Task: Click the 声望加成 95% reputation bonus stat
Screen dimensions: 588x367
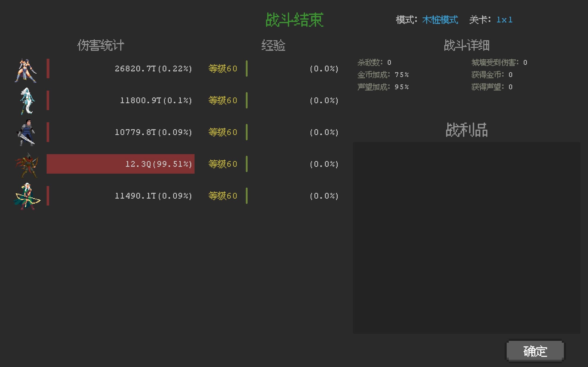Action: pos(383,87)
